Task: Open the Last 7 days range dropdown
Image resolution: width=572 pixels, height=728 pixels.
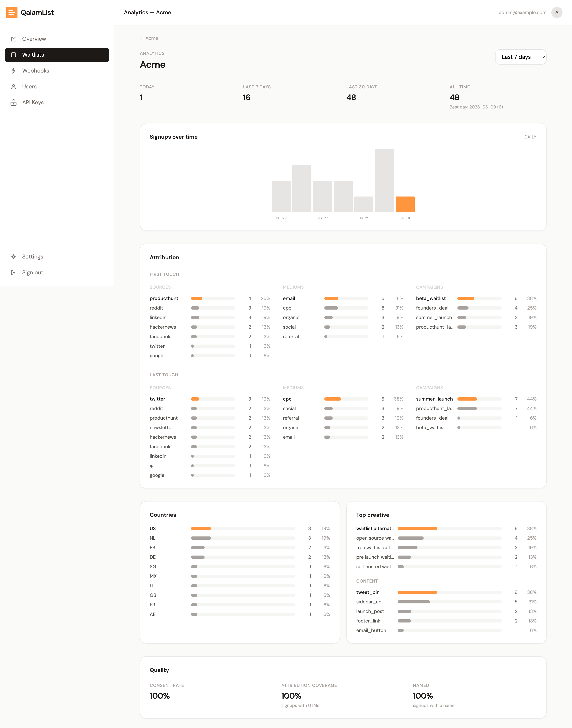Action: [520, 57]
